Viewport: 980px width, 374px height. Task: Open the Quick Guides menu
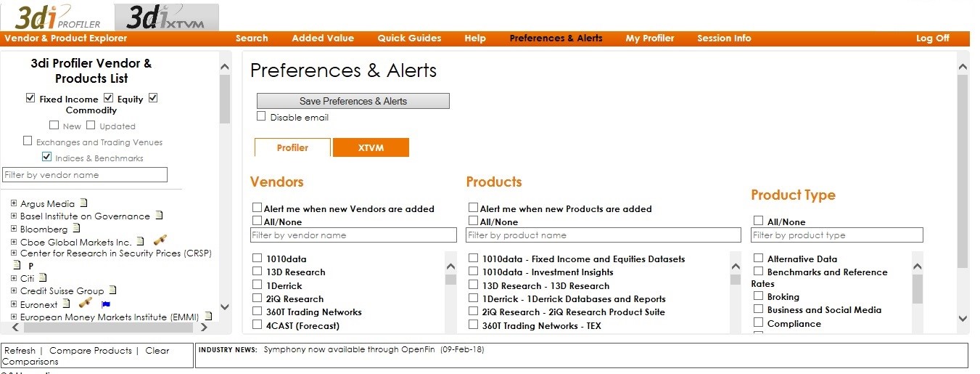[409, 38]
